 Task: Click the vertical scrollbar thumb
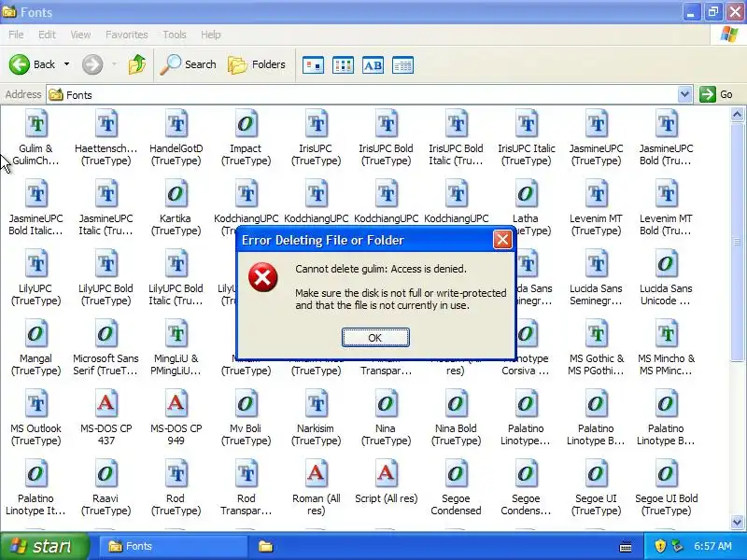(x=737, y=242)
